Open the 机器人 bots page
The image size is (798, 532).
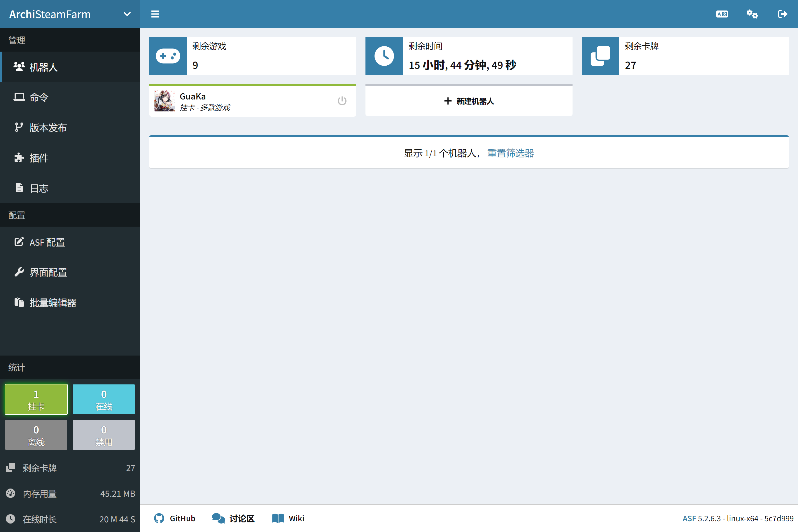pos(70,67)
